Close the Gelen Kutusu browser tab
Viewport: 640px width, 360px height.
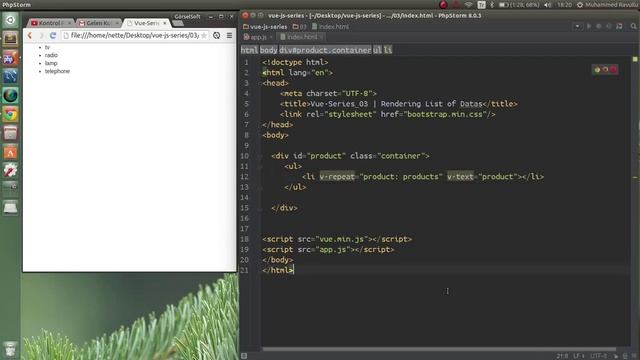pos(117,23)
